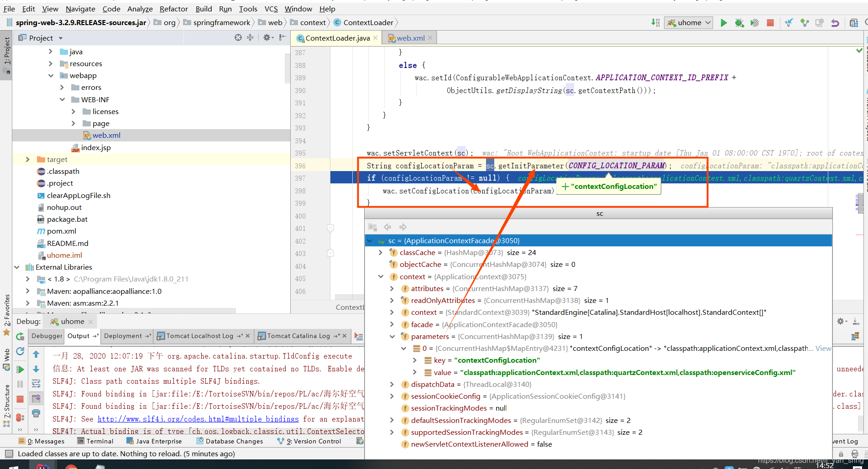Switch to Debugger tab

[x=47, y=336]
